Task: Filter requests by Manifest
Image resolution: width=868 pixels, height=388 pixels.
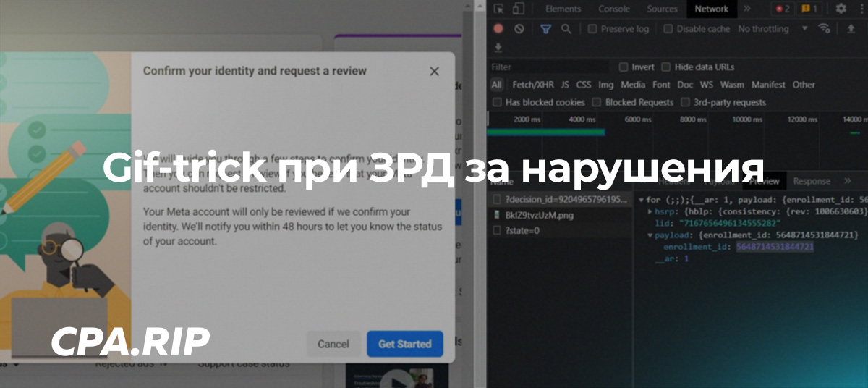Action: click(768, 85)
